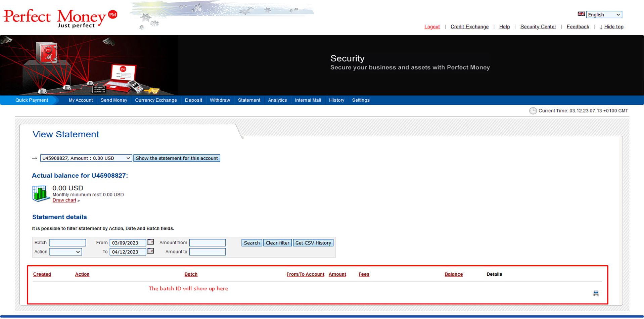The width and height of the screenshot is (644, 319).
Task: Sort statement by Fees column
Action: click(364, 274)
